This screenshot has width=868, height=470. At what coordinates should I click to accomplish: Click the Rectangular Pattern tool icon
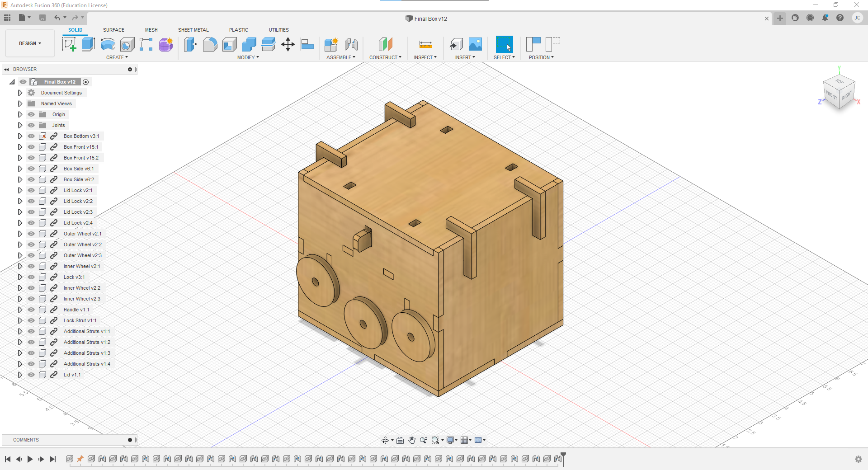point(146,44)
